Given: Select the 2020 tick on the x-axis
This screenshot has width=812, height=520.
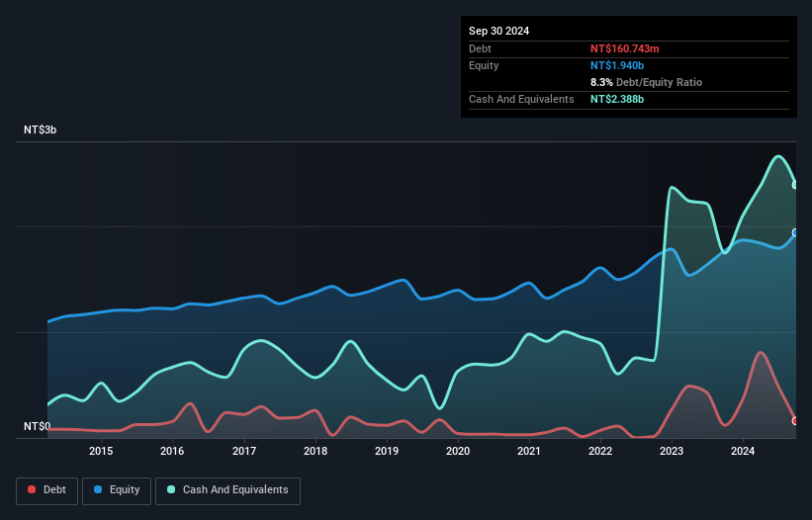Looking at the screenshot, I should point(458,452).
